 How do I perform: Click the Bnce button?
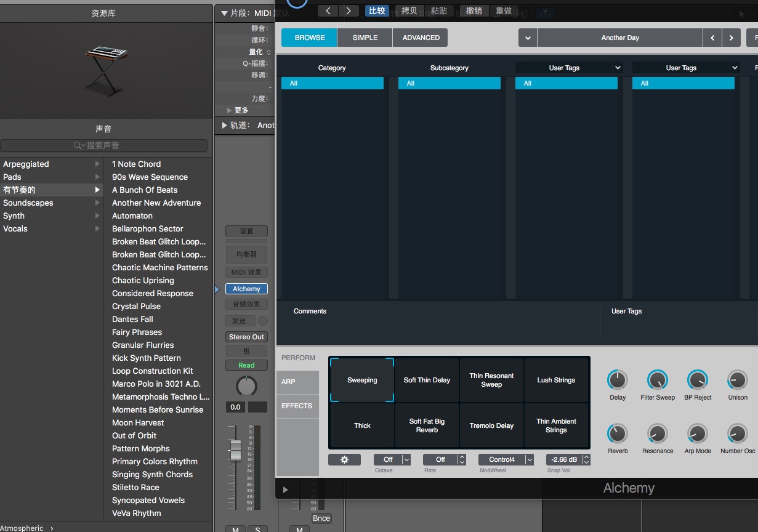point(321,518)
